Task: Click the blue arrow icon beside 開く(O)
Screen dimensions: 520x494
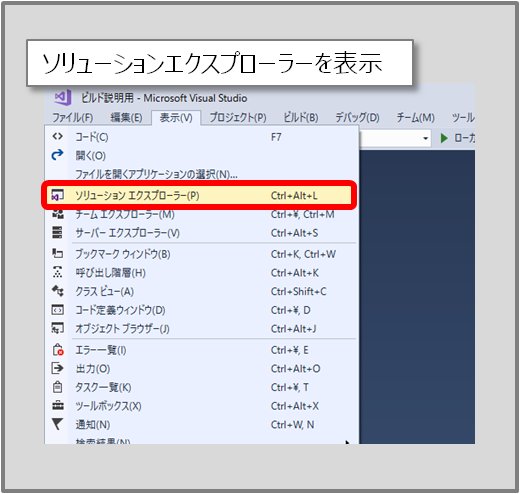Action: click(x=57, y=155)
